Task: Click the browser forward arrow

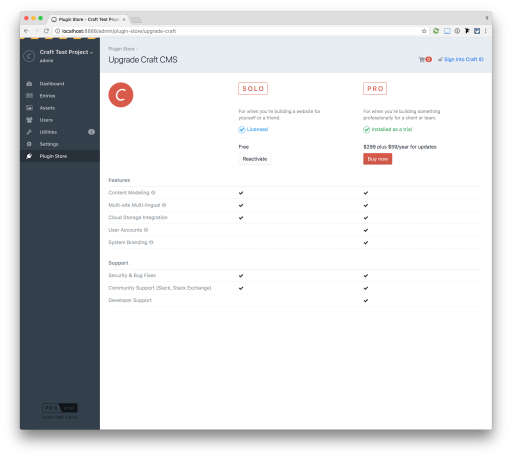Action: click(x=36, y=31)
